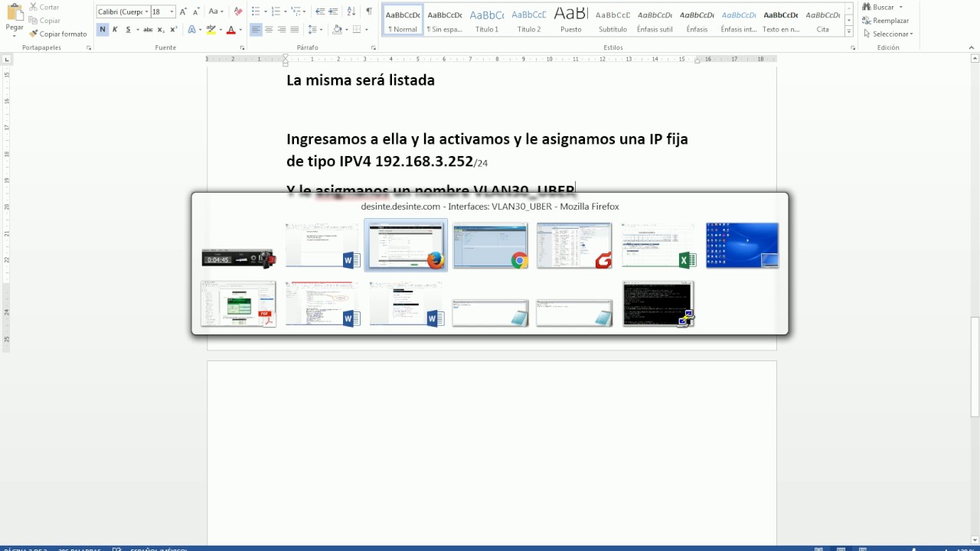
Task: Click the numbered list icon
Action: 276,11
